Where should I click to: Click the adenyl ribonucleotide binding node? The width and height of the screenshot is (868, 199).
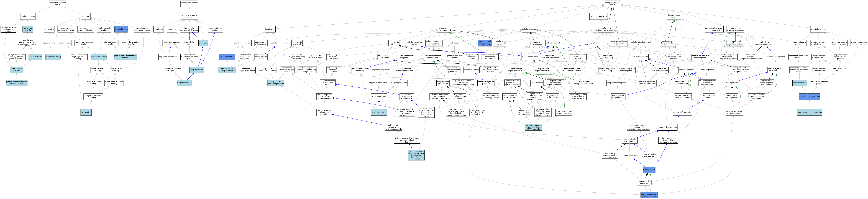coord(93,97)
